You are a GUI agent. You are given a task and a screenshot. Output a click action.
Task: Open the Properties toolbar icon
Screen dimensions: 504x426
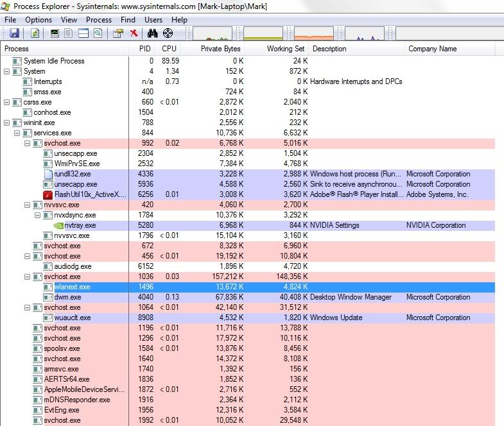click(118, 33)
